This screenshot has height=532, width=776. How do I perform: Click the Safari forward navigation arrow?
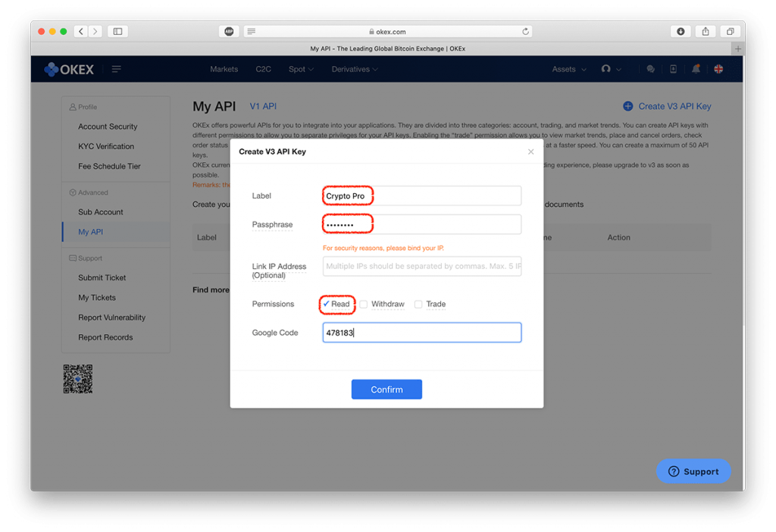[95, 31]
